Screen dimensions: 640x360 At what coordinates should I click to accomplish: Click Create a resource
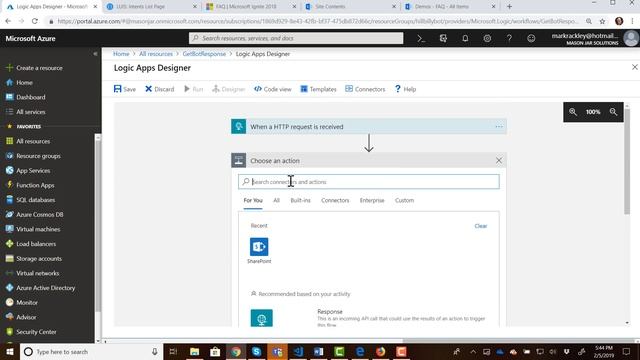tap(35, 68)
